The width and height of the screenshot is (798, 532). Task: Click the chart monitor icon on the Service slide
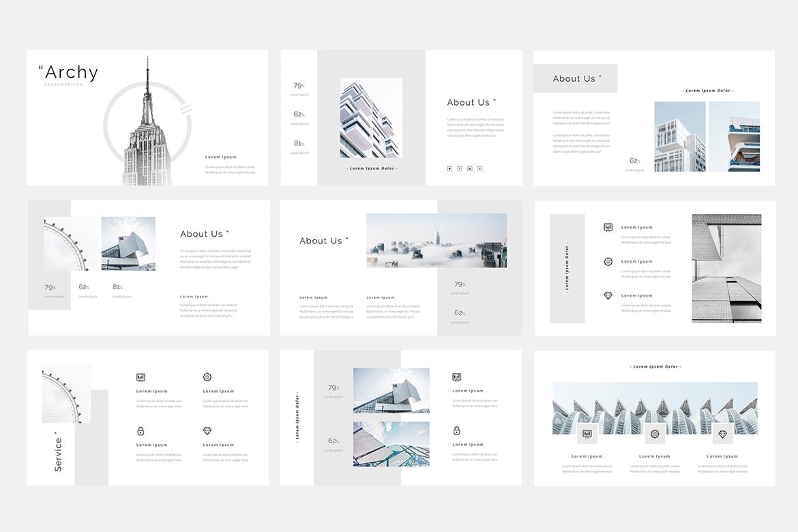(x=141, y=377)
